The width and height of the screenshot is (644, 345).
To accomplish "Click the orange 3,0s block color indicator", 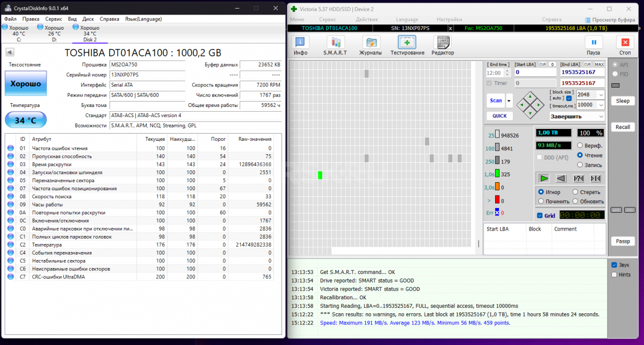I will (x=497, y=187).
